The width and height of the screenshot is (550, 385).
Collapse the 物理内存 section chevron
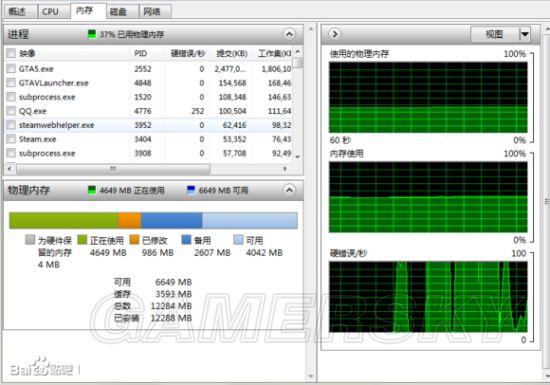click(x=289, y=190)
